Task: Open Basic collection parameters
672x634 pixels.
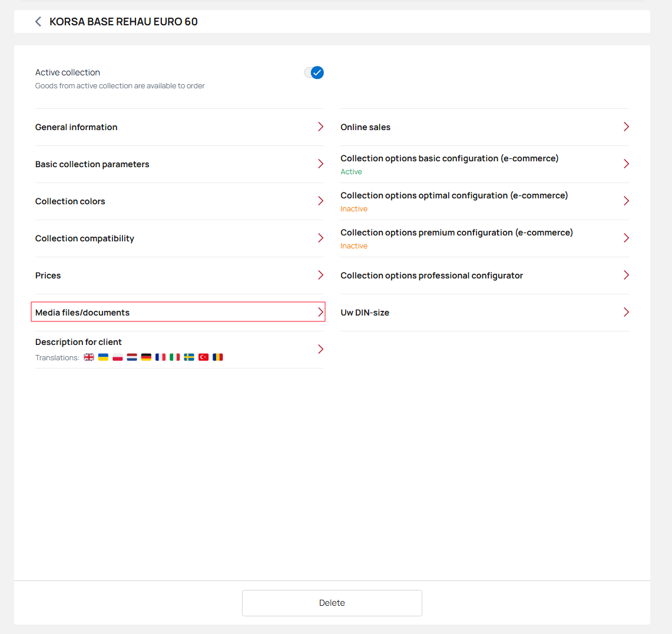Action: [179, 164]
